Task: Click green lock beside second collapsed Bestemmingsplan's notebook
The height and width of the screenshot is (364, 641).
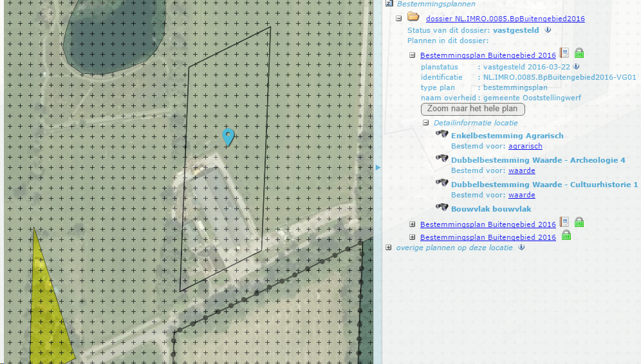Action: pyautogui.click(x=579, y=223)
